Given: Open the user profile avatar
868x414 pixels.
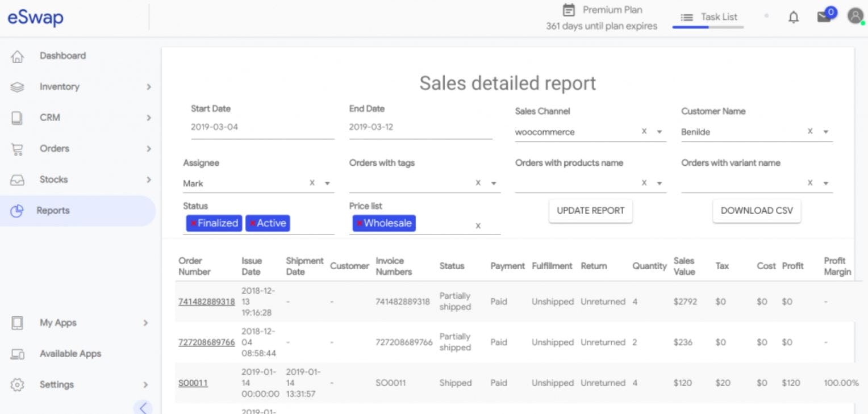Looking at the screenshot, I should click(856, 16).
